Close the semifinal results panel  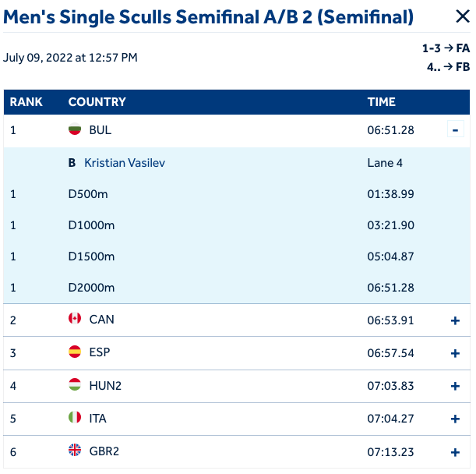(461, 17)
